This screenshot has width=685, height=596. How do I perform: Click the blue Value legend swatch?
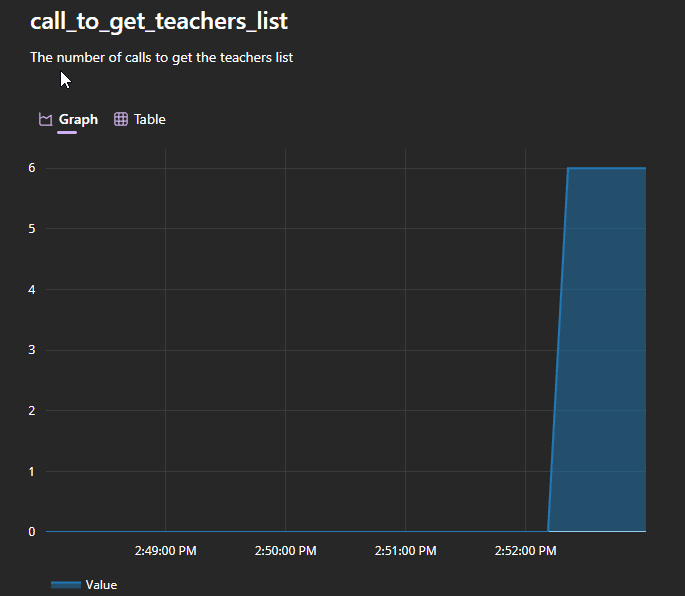[x=66, y=585]
